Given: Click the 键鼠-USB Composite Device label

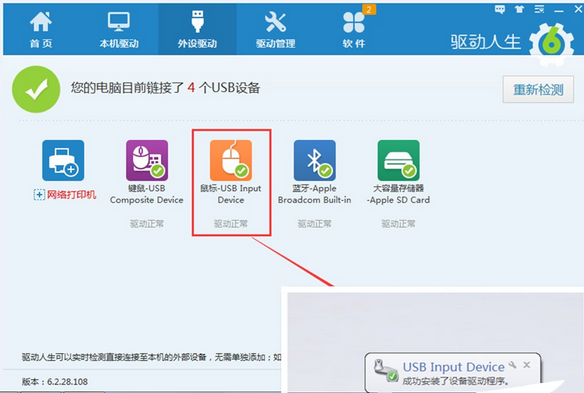Looking at the screenshot, I should [x=147, y=194].
